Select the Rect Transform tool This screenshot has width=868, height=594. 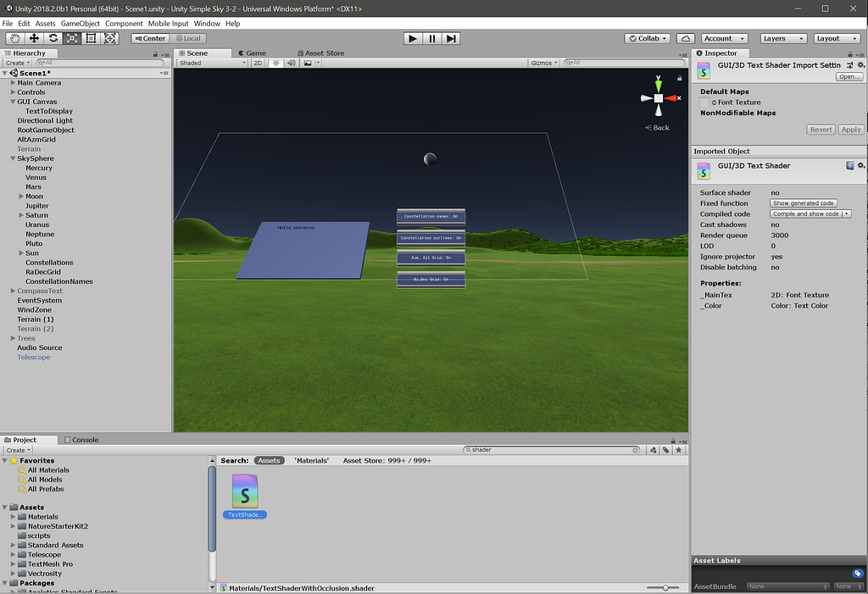click(91, 38)
